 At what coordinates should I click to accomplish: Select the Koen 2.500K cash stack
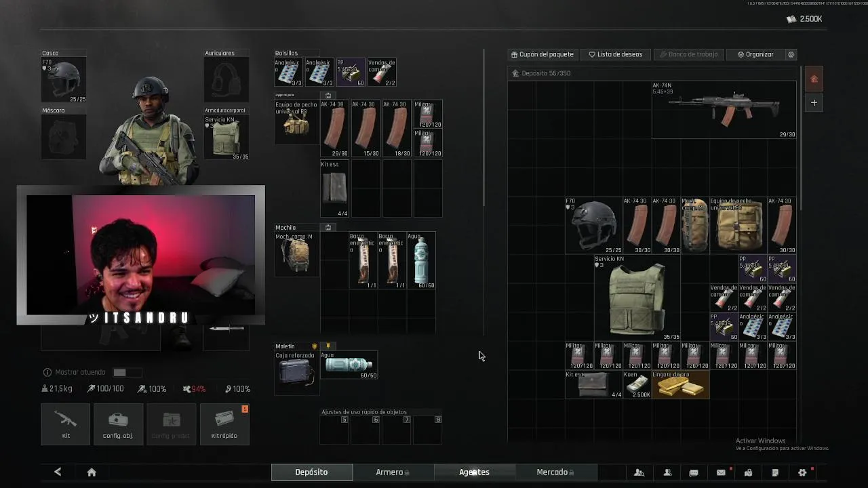[x=637, y=384]
